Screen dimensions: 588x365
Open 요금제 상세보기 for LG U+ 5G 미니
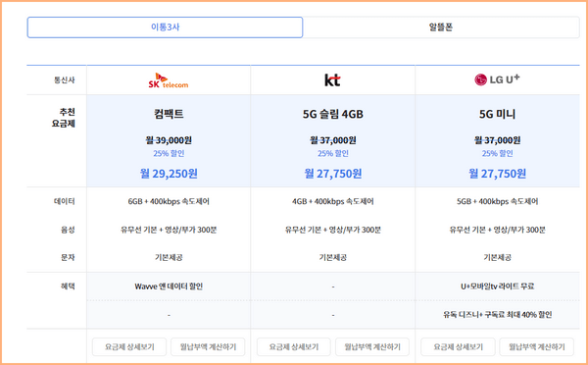coord(459,346)
